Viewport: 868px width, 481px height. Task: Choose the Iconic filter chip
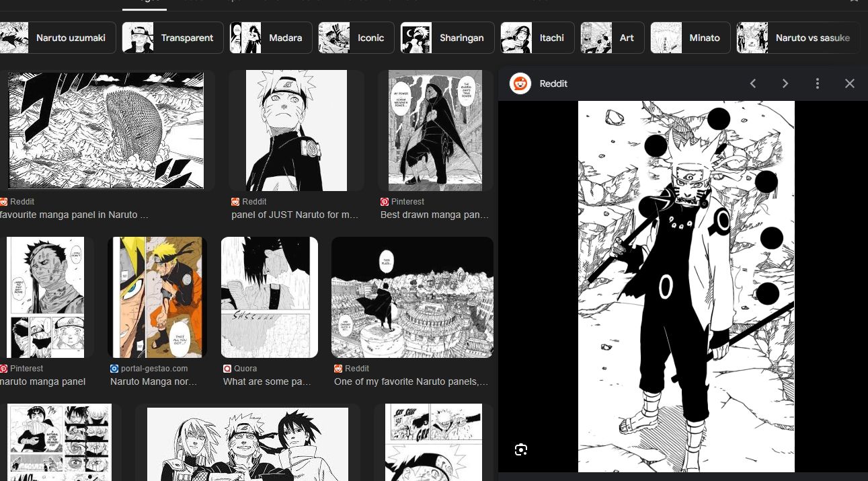[356, 38]
